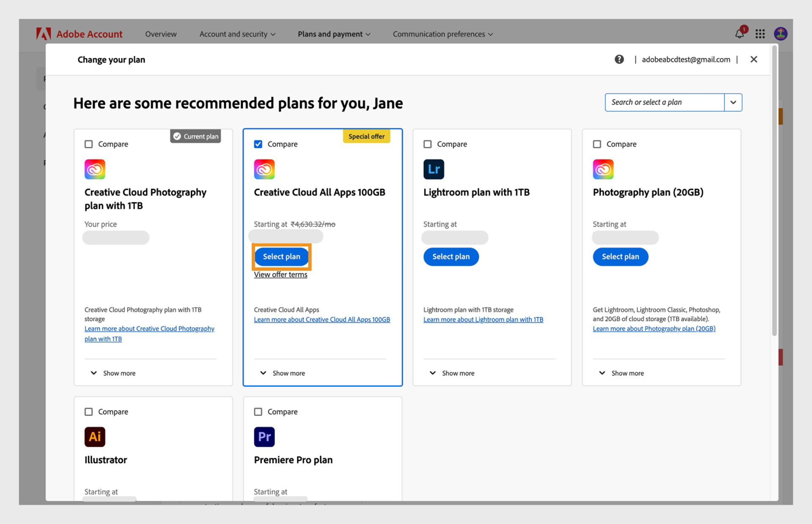Click the Adobe logo icon
812x524 pixels.
click(x=44, y=34)
